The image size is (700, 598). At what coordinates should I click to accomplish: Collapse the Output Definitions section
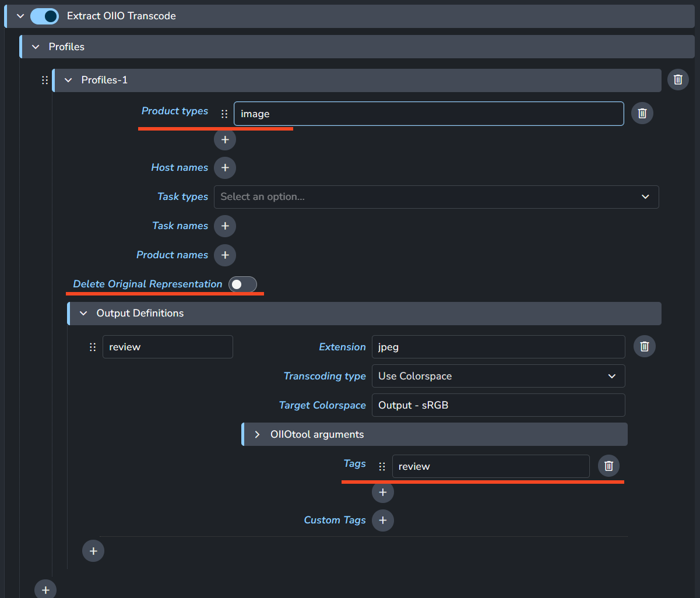[84, 314]
